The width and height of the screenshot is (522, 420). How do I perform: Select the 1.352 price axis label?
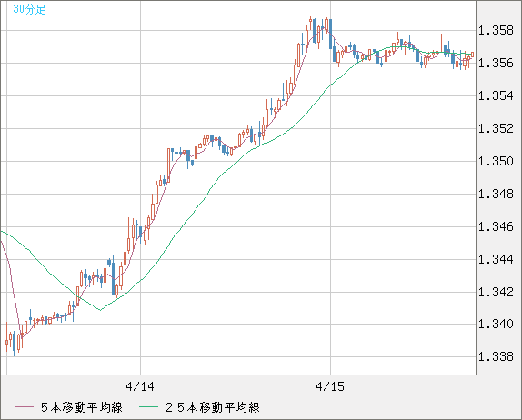click(496, 128)
